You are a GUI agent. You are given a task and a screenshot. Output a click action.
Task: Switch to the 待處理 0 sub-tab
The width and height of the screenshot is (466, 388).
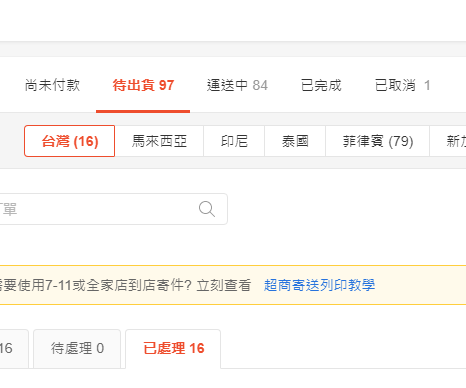(77, 349)
